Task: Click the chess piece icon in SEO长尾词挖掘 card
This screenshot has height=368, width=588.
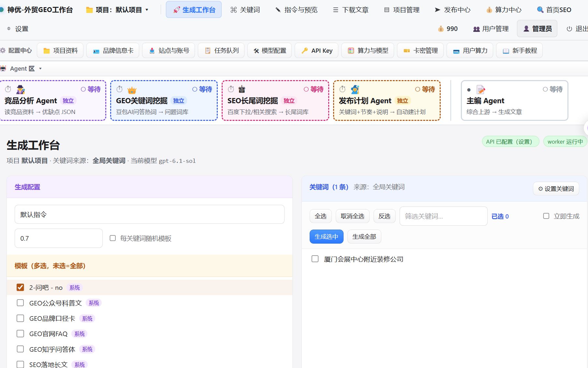Action: click(x=242, y=89)
